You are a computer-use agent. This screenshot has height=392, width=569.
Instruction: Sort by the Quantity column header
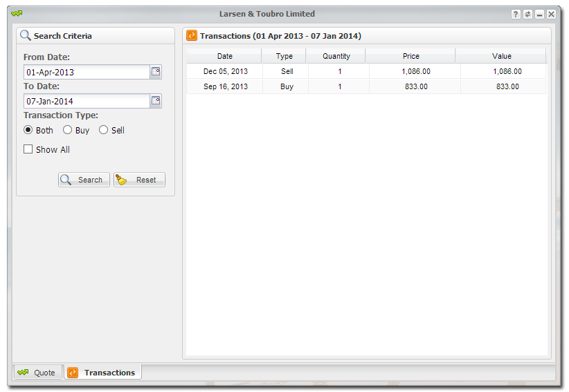(336, 56)
